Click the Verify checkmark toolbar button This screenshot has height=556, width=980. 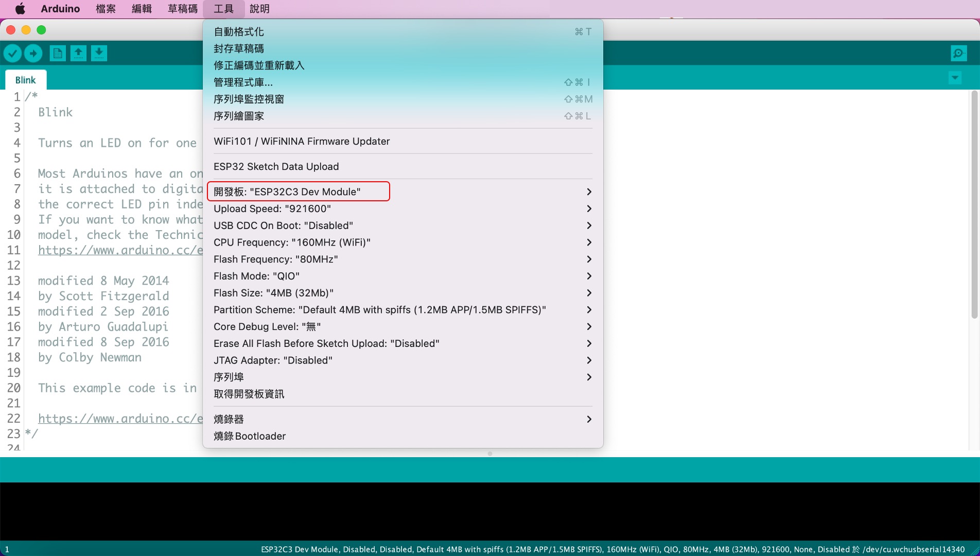(x=12, y=53)
